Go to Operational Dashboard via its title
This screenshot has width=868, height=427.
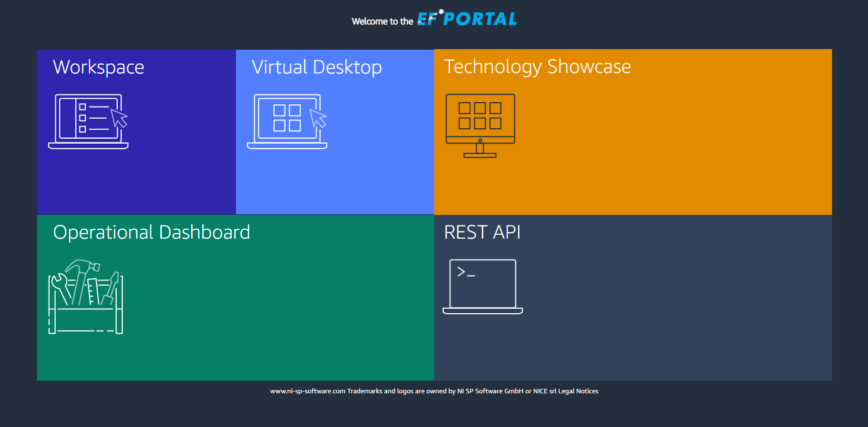tap(151, 233)
